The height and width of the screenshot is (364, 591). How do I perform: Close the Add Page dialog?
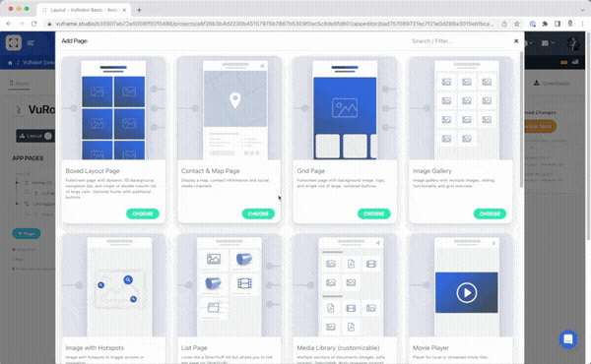(516, 41)
